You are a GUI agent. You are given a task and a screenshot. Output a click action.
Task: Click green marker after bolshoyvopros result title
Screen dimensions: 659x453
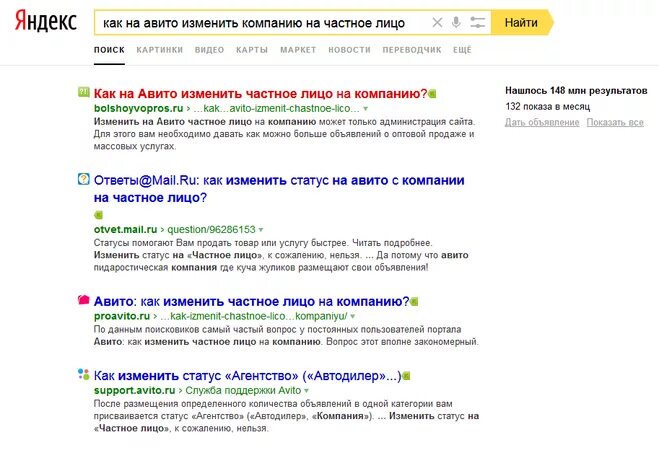pos(432,94)
